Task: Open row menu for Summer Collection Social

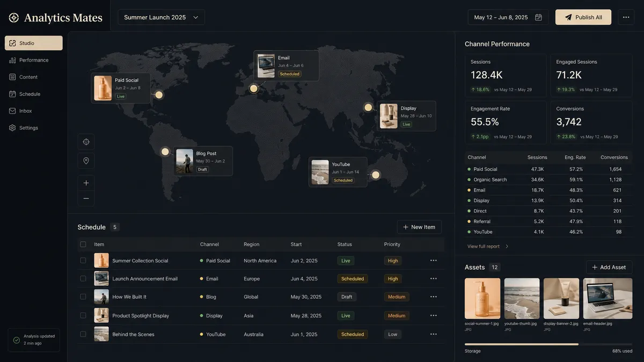Action: tap(433, 261)
